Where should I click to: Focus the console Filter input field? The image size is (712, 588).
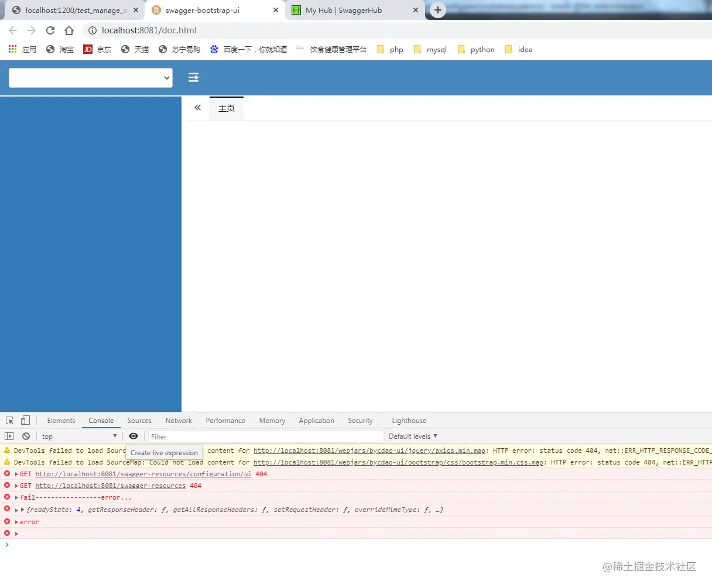pos(266,436)
